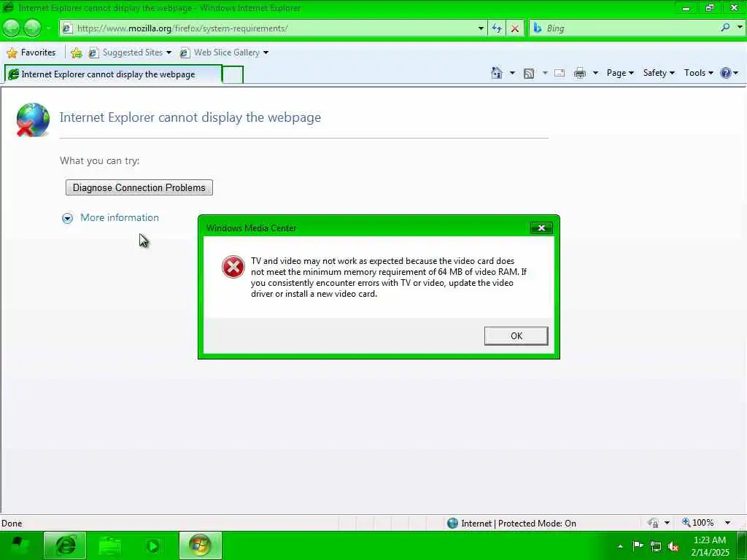This screenshot has width=747, height=560.
Task: Close the Windows Media Center dialog
Action: click(541, 228)
